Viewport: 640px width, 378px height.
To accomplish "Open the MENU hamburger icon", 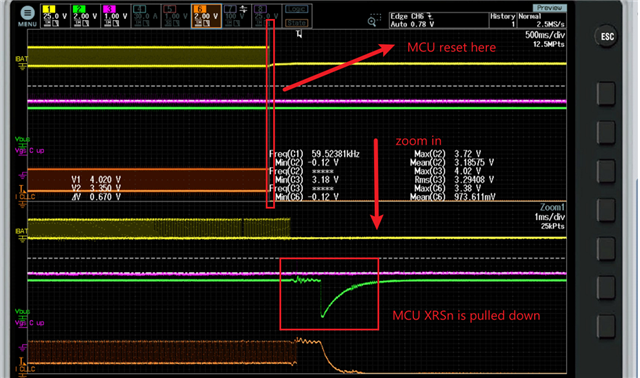I will tap(27, 13).
